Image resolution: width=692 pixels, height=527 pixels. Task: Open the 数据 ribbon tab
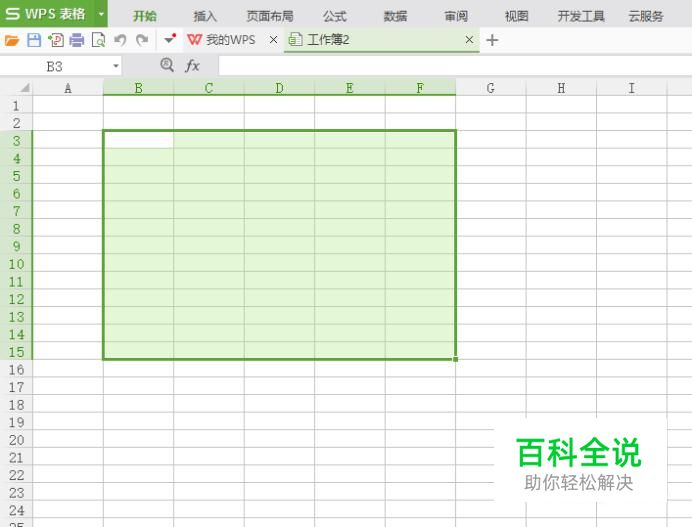(395, 16)
